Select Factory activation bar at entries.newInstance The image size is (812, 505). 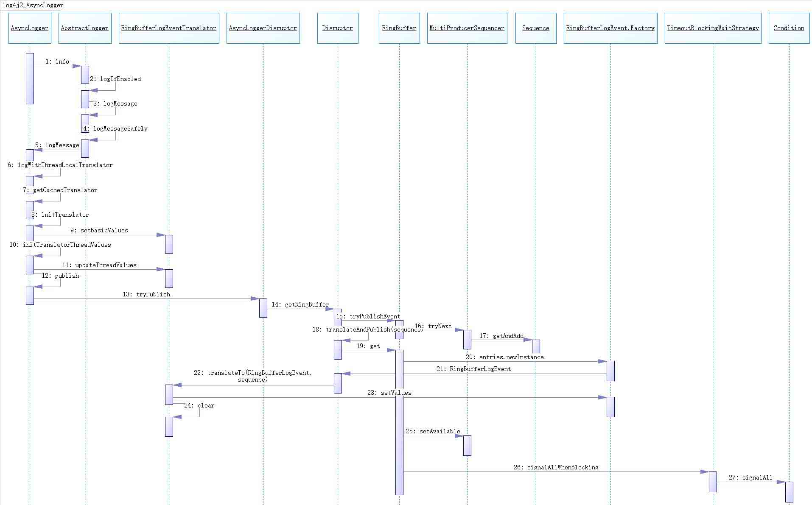(610, 371)
